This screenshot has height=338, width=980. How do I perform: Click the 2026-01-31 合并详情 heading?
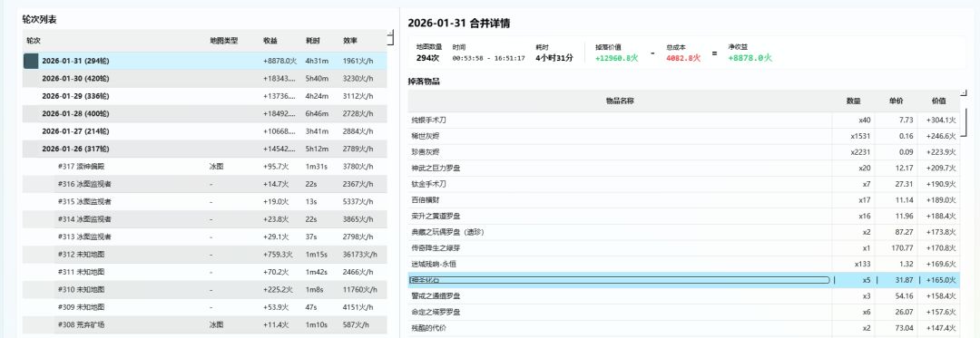pyautogui.click(x=459, y=23)
